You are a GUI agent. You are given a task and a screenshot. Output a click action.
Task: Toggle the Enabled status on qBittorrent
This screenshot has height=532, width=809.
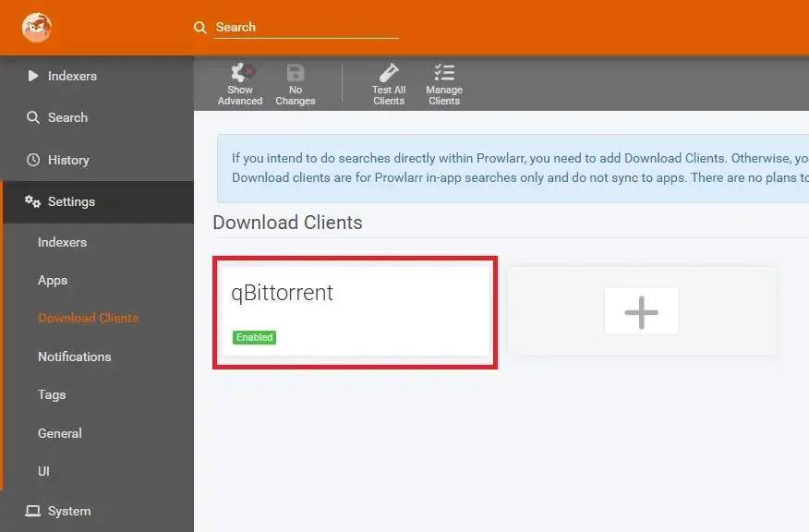click(x=254, y=337)
